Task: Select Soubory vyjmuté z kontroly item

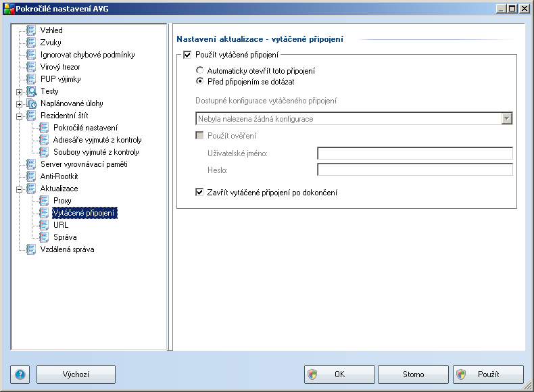Action: [96, 152]
